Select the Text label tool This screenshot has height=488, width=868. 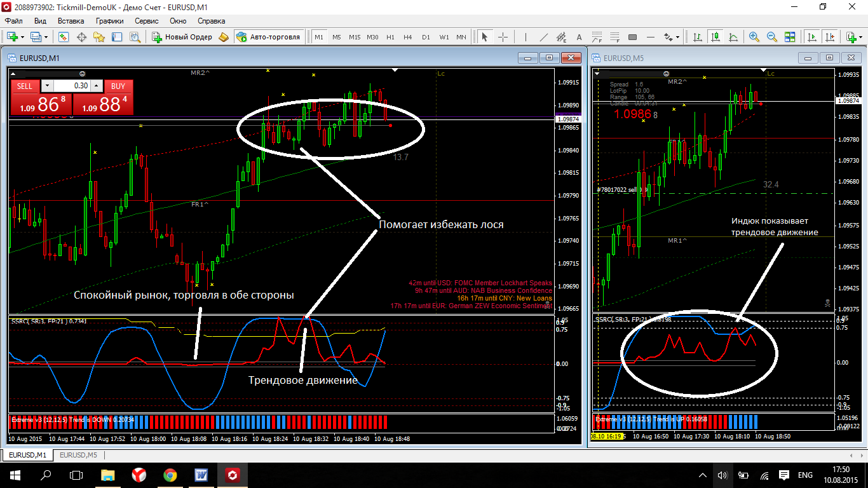[579, 37]
